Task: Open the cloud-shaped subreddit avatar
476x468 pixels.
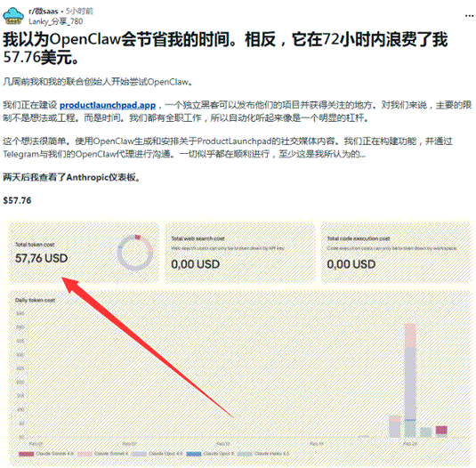Action: tap(13, 16)
